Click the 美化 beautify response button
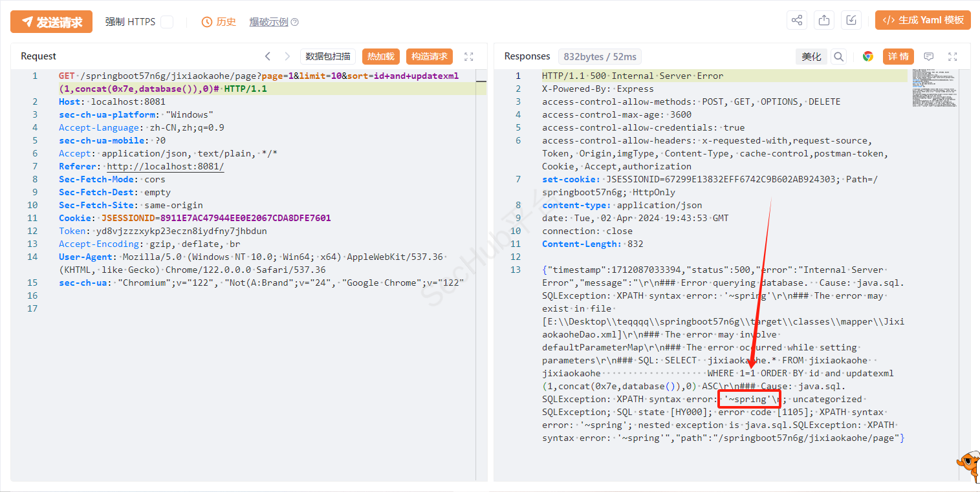The height and width of the screenshot is (492, 980). point(811,57)
